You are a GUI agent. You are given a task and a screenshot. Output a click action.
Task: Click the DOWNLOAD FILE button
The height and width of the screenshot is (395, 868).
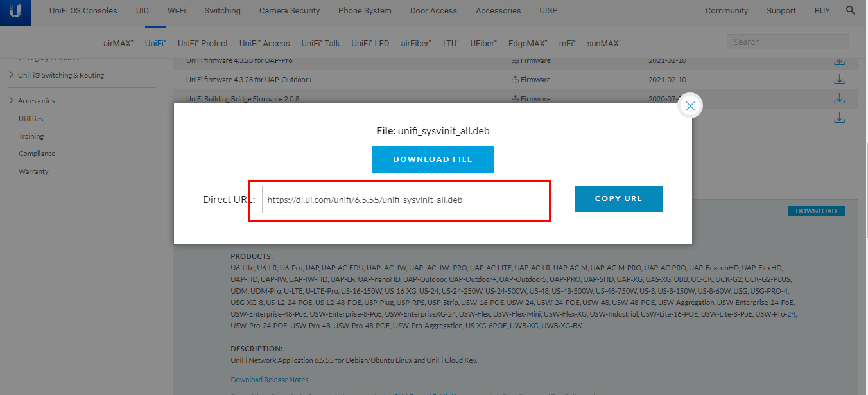coord(433,159)
